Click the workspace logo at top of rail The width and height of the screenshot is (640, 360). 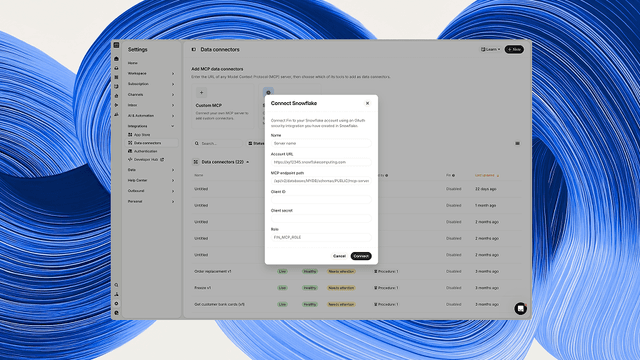[116, 45]
